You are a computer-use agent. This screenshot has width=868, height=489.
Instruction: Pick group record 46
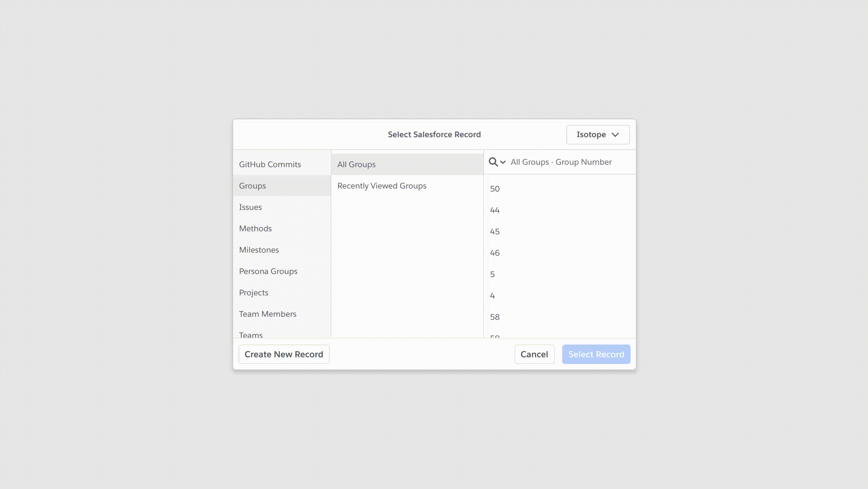point(495,253)
